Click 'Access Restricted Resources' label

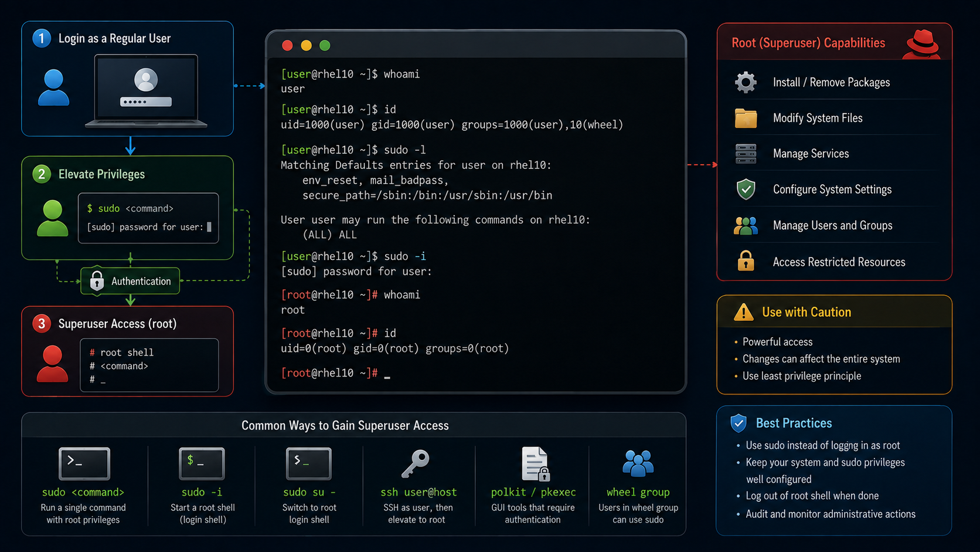[839, 262]
